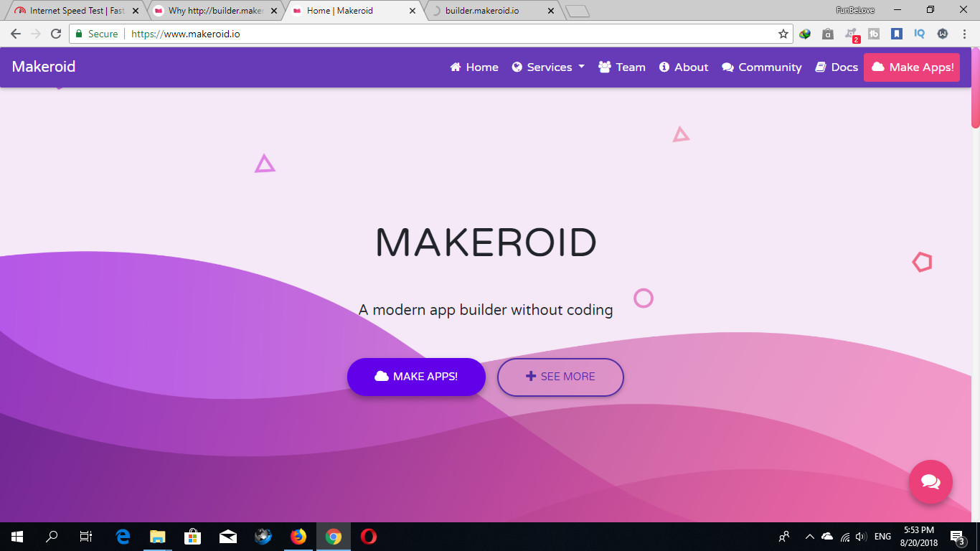980x551 pixels.
Task: Bookmark page with the star icon
Action: [783, 34]
